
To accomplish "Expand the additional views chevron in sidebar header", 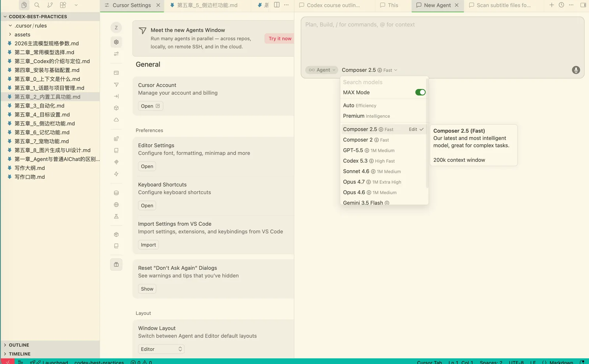I will point(76,5).
